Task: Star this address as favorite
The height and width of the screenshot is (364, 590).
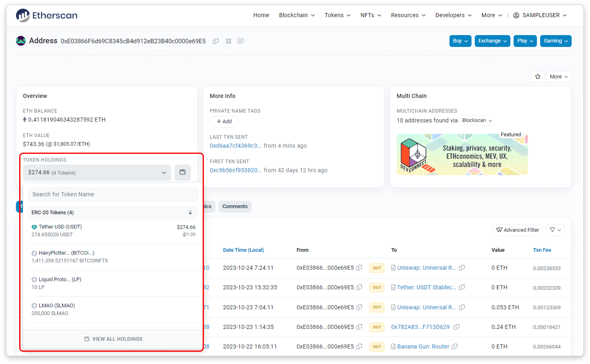Action: tap(537, 77)
